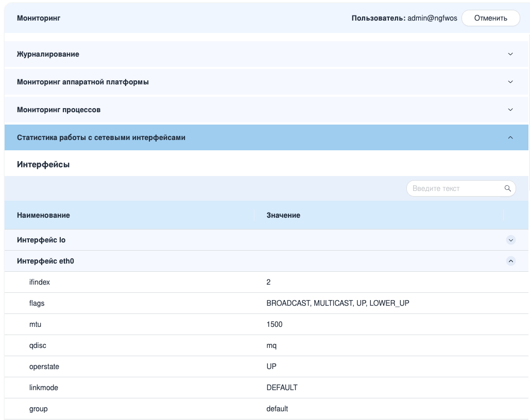Screen dimensions: 530x420
Task: Click the mtu row name
Action: click(35, 324)
